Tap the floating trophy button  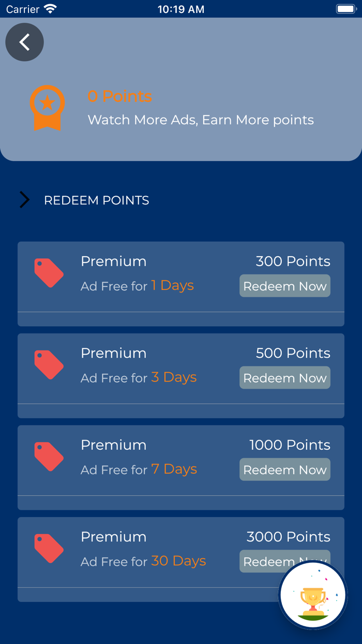click(x=313, y=595)
